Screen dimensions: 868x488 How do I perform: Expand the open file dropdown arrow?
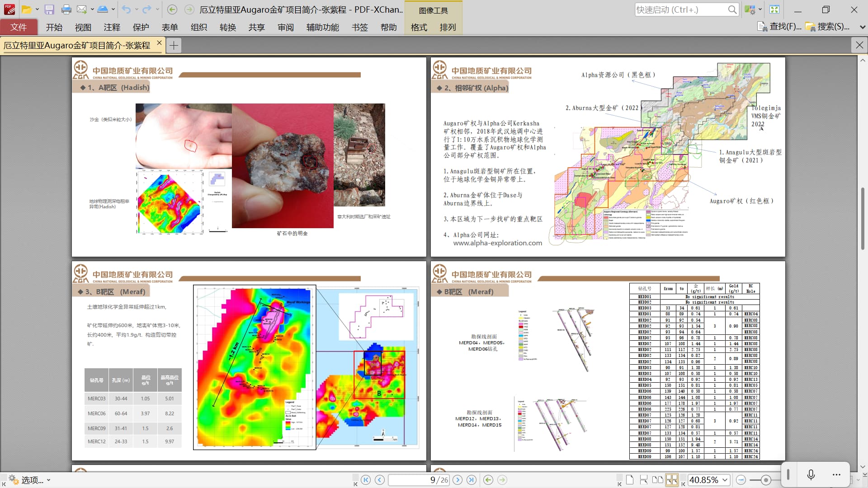[x=37, y=9]
